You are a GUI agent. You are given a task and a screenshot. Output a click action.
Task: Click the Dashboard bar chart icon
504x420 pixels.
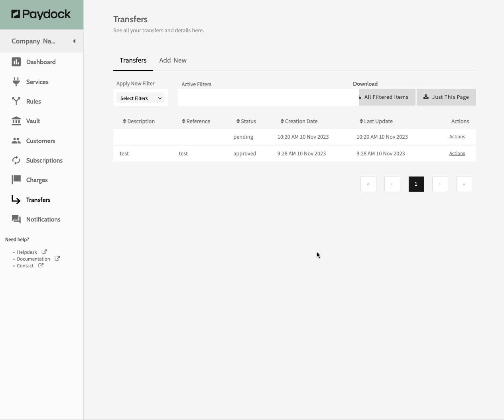click(16, 62)
